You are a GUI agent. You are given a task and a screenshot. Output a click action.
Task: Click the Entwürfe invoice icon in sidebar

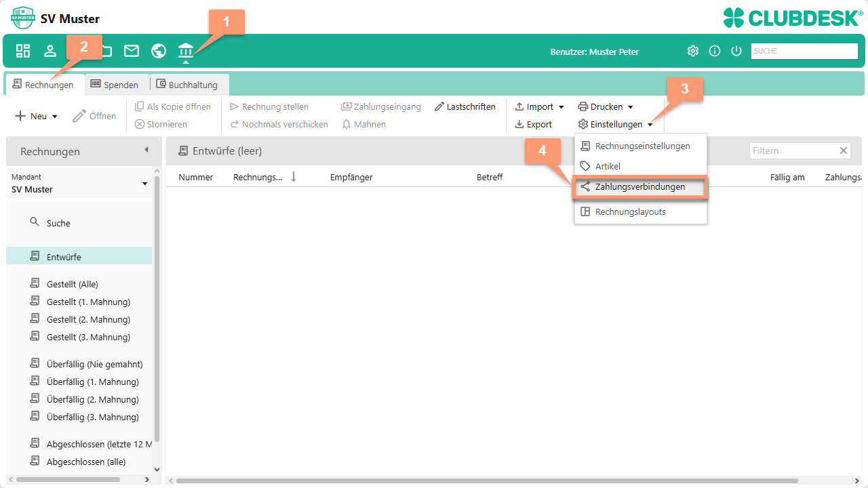35,256
